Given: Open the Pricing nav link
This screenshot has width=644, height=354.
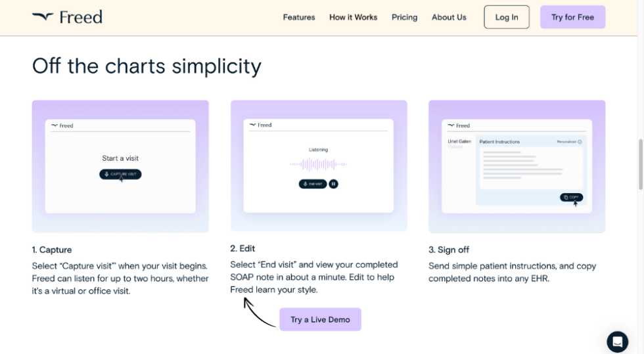Looking at the screenshot, I should [404, 17].
